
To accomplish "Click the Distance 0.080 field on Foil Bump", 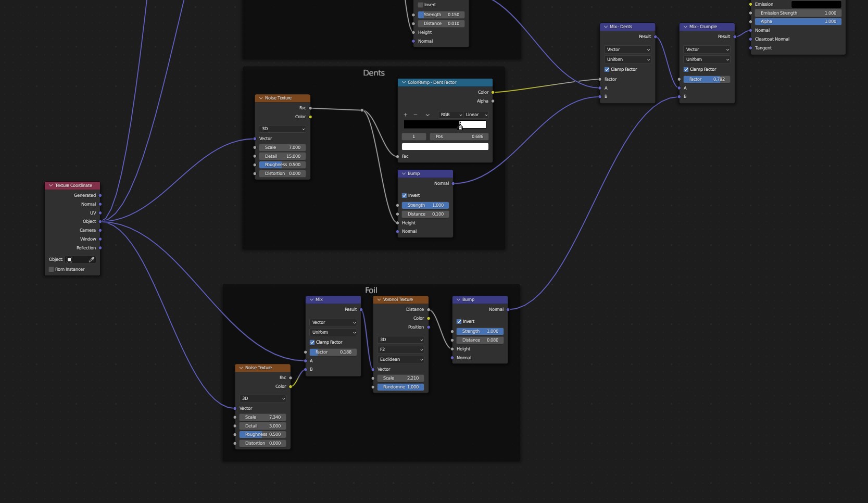I will [x=480, y=340].
